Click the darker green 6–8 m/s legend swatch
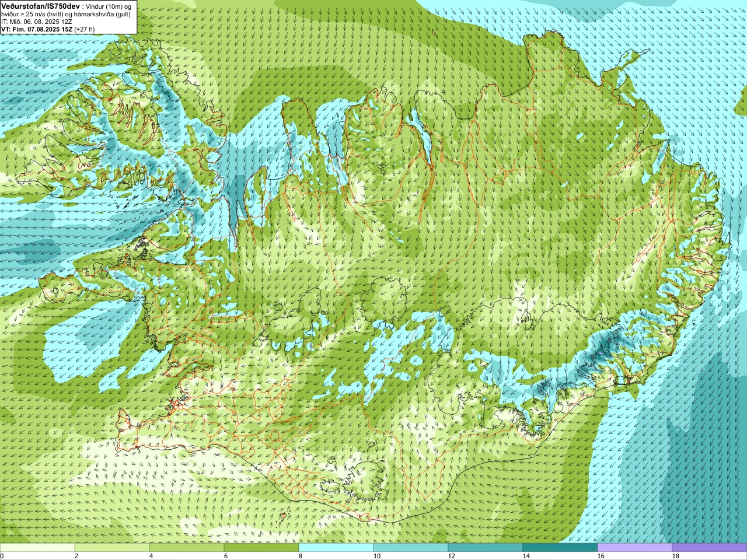 pyautogui.click(x=261, y=548)
